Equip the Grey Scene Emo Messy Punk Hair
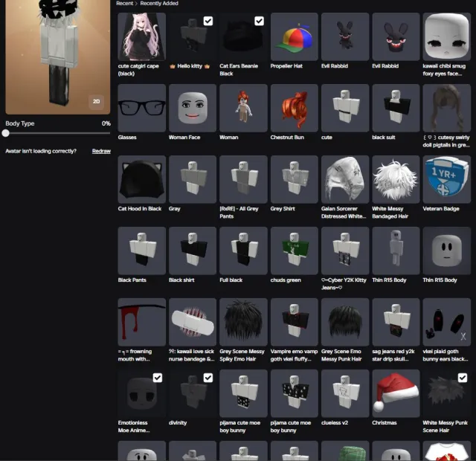Viewport: 476px width, 461px height. point(345,322)
